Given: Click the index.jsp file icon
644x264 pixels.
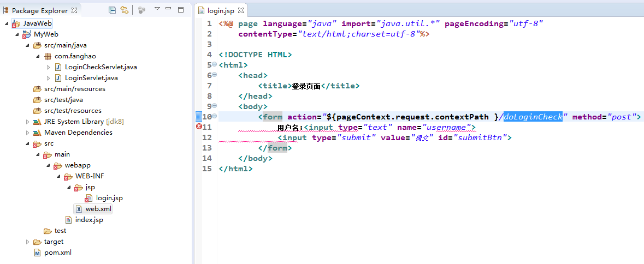Looking at the screenshot, I should (68, 220).
